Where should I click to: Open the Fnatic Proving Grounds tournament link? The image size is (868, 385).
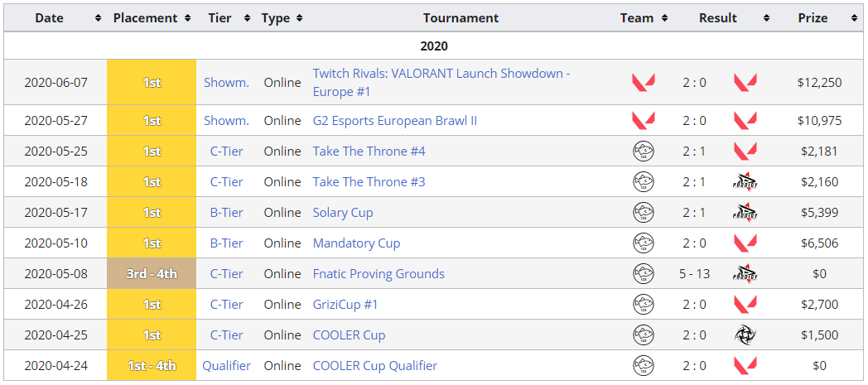point(379,274)
